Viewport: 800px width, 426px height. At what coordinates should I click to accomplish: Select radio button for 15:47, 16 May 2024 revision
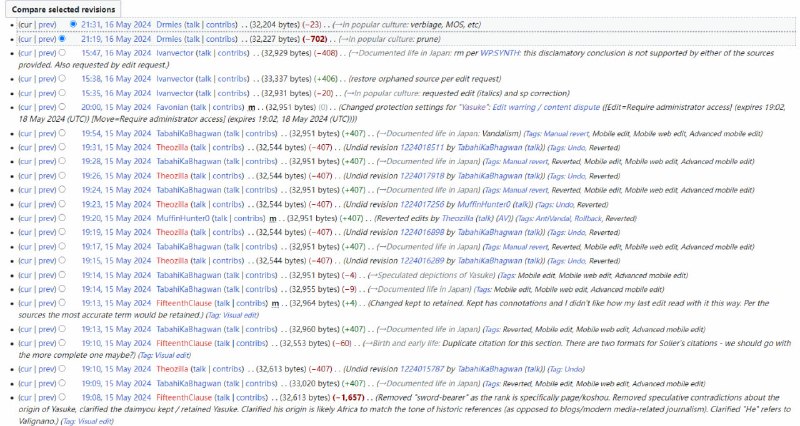click(62, 53)
